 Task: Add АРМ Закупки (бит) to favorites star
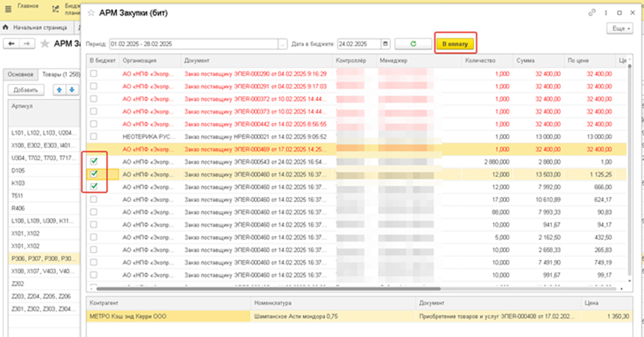coord(91,13)
